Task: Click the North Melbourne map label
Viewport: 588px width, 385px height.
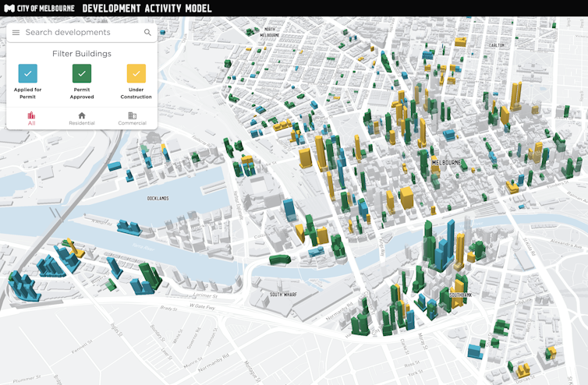Action: [x=270, y=33]
